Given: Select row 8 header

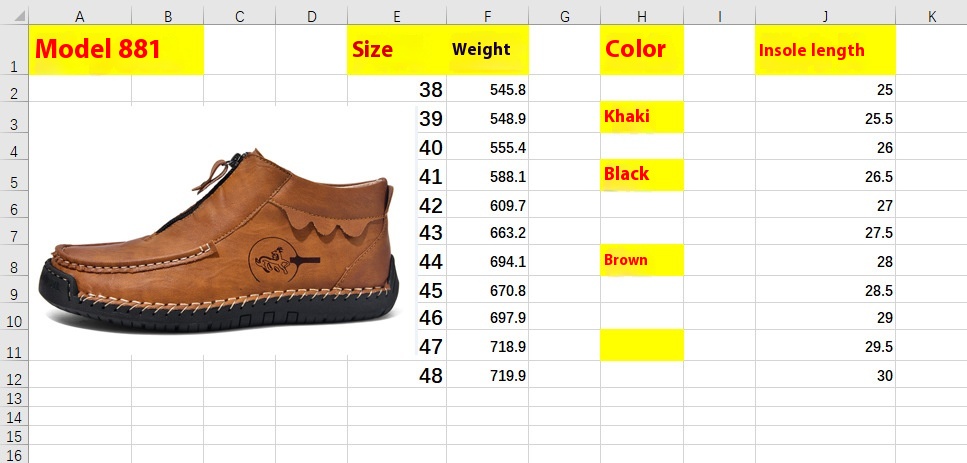Looking at the screenshot, I should click(14, 260).
